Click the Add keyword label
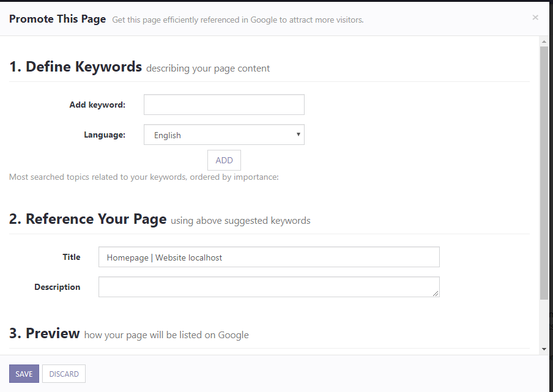Image resolution: width=553 pixels, height=392 pixels. coord(97,105)
